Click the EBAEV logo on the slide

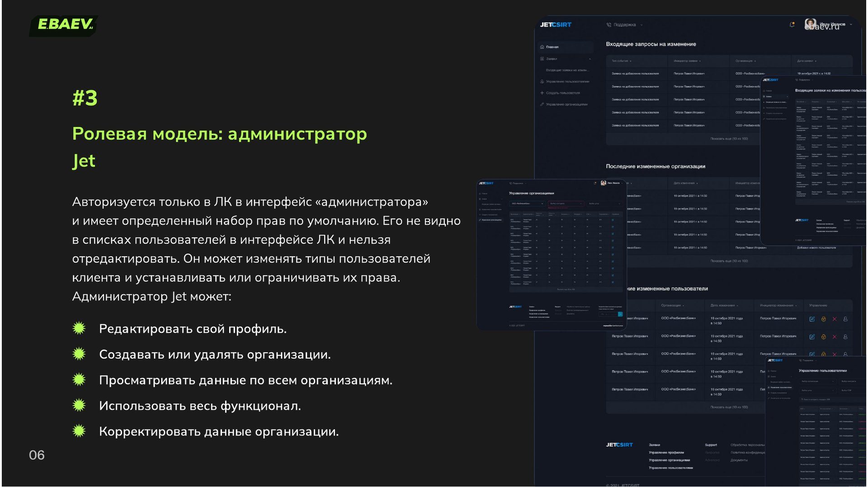point(64,25)
